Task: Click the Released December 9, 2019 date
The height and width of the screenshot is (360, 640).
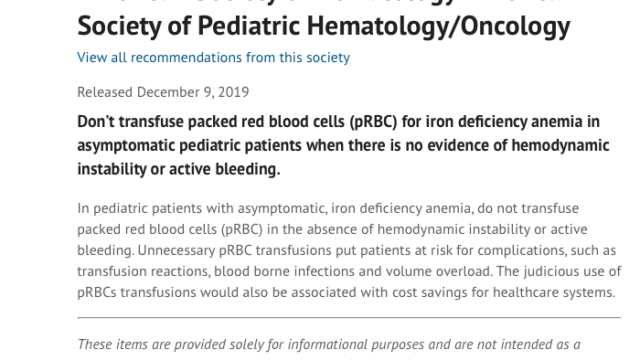Action: [x=163, y=92]
